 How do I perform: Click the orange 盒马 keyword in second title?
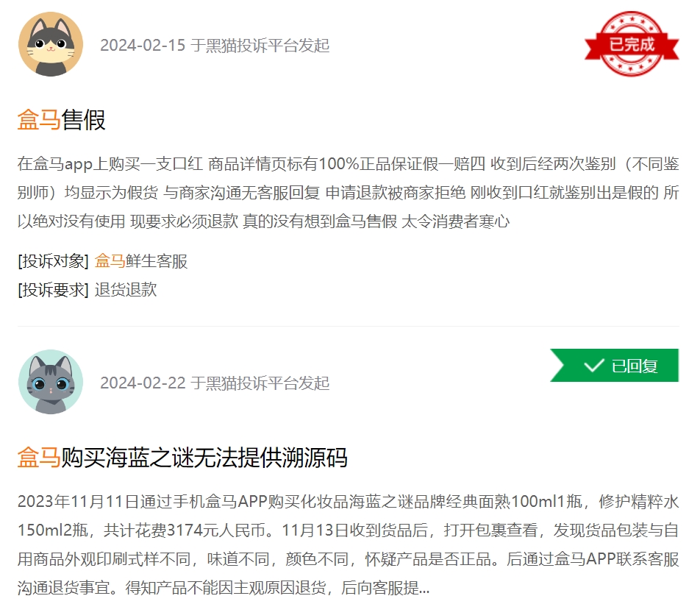coord(39,458)
